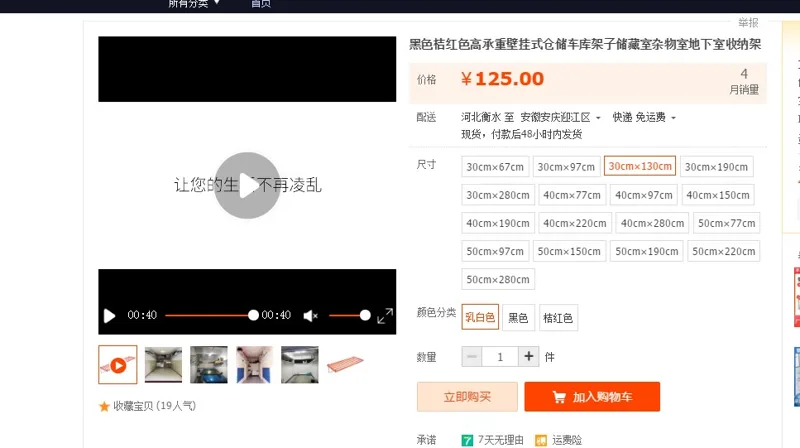The image size is (800, 448).
Task: Select color 黑色
Action: 518,318
